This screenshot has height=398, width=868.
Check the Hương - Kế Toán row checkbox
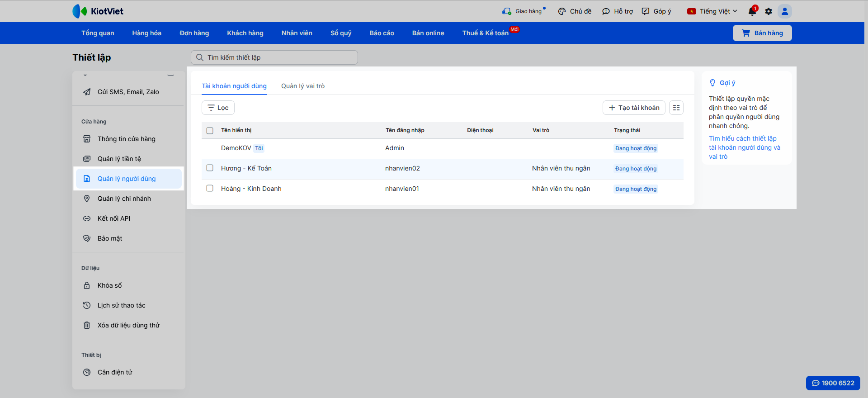210,168
